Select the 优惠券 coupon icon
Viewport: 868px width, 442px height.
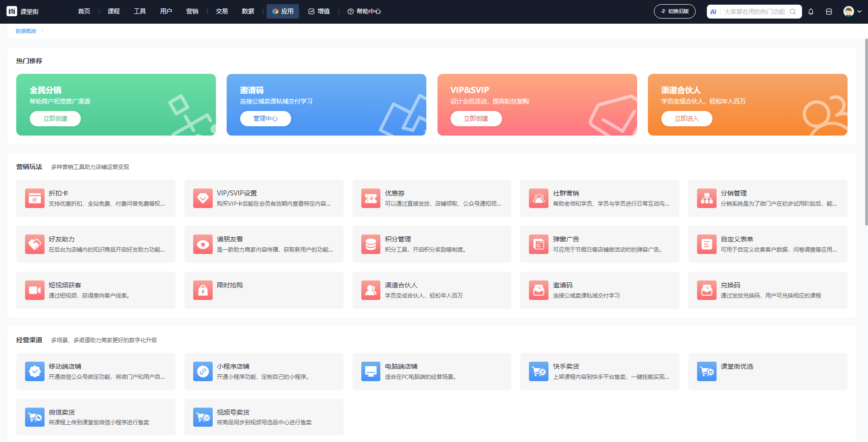[371, 198]
